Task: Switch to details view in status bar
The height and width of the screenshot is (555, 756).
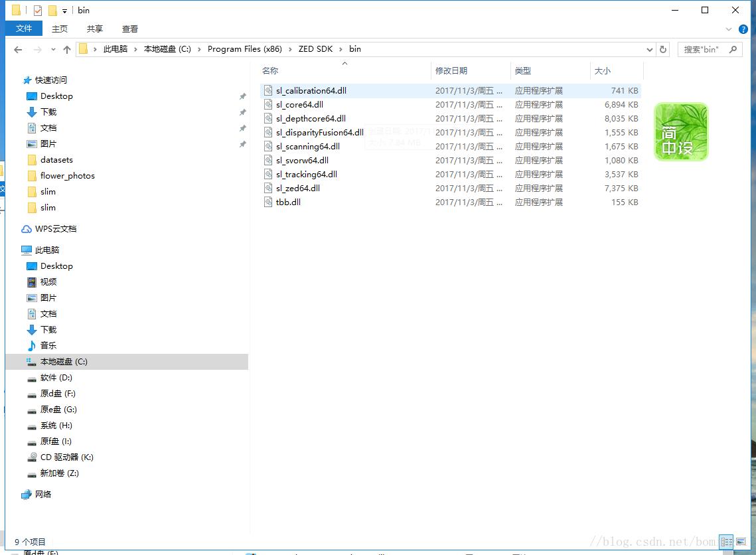Action: [x=726, y=542]
